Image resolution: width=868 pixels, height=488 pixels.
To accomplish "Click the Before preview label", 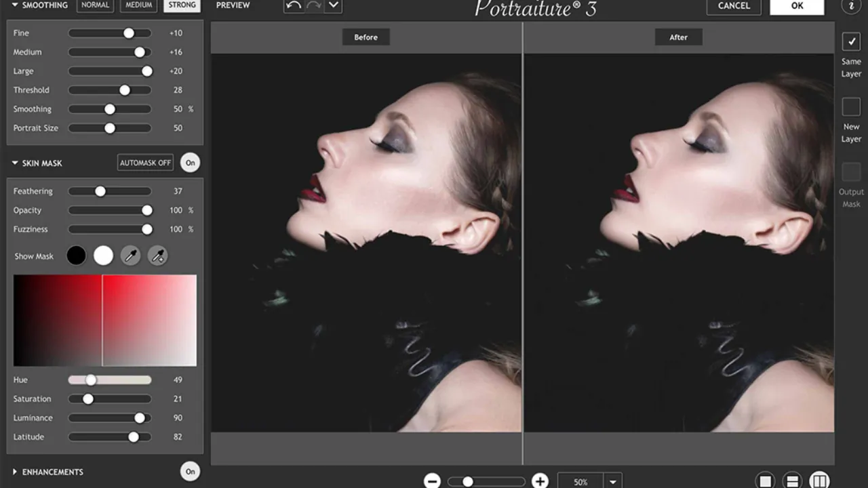I will pos(366,37).
